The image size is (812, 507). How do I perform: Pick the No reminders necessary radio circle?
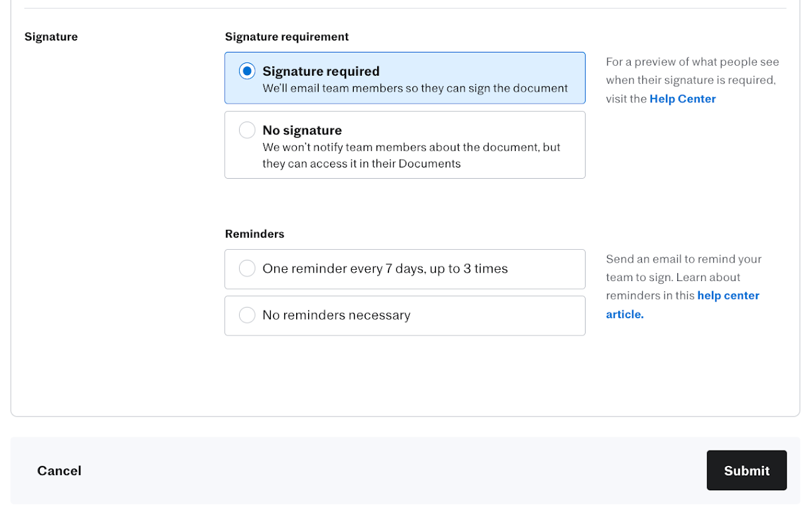coord(247,315)
